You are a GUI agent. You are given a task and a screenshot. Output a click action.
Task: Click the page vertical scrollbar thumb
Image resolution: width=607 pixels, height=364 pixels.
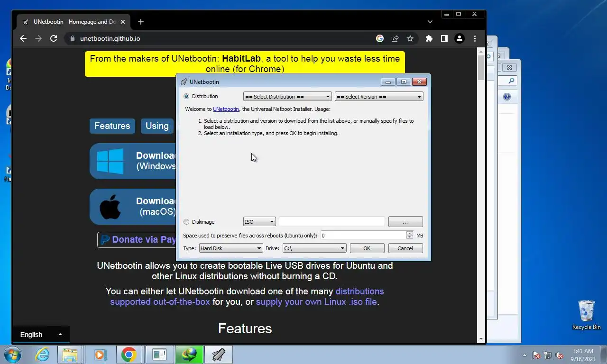(x=481, y=67)
